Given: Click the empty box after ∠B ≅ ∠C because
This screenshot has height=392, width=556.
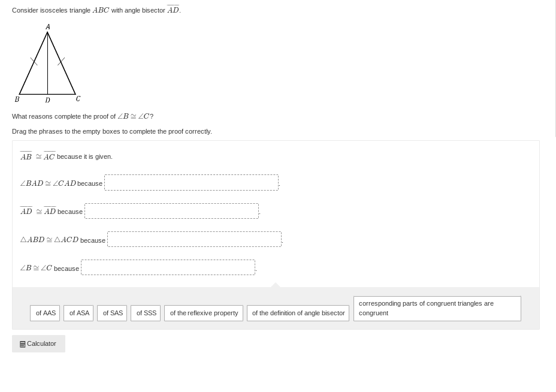Looking at the screenshot, I should tap(168, 267).
